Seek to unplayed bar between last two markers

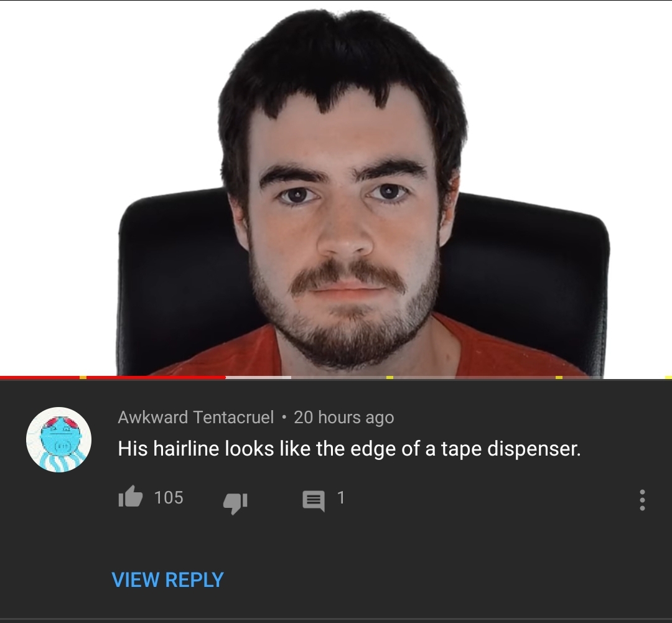coord(614,377)
